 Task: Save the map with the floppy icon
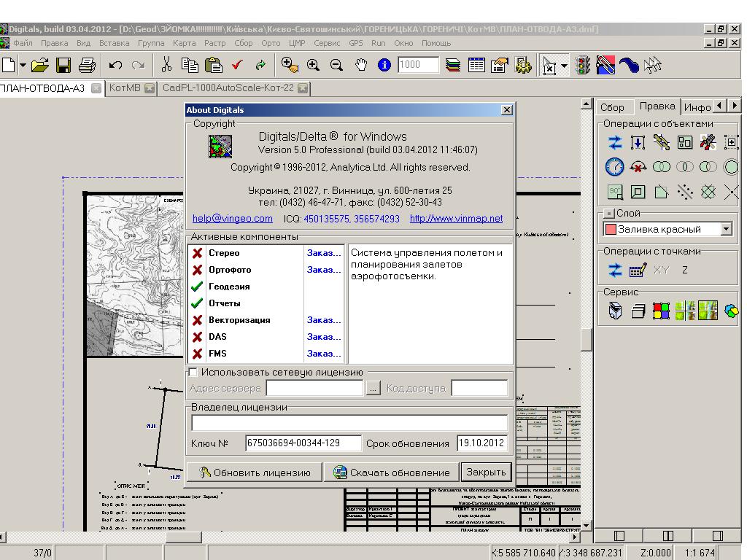[63, 65]
